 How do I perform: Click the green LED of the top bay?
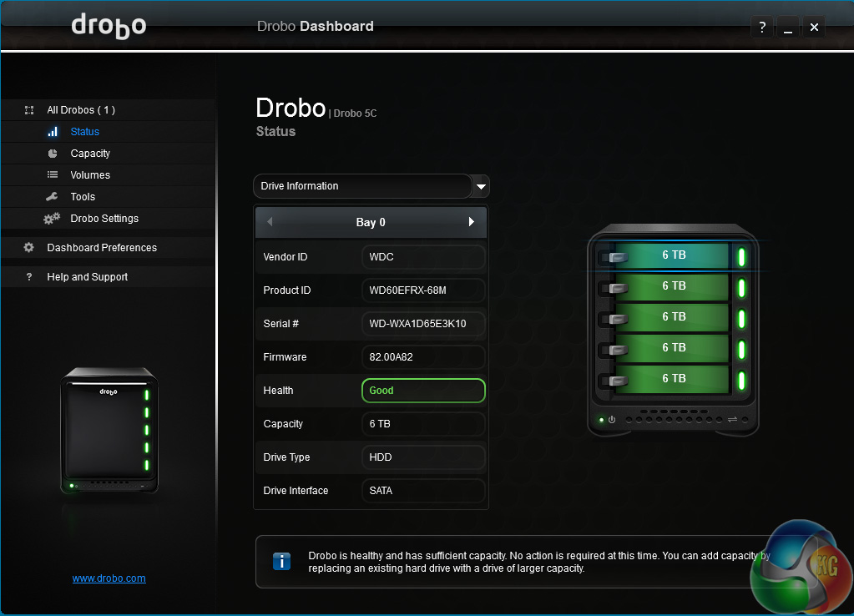pyautogui.click(x=741, y=257)
